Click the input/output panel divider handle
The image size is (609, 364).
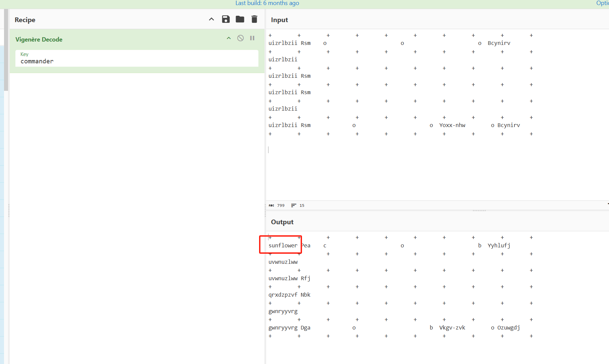(x=479, y=210)
